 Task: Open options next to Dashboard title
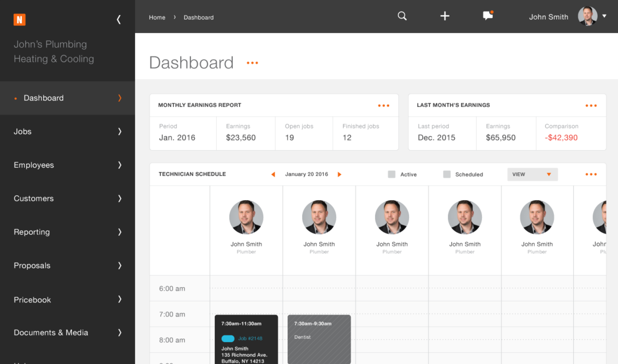tap(253, 63)
